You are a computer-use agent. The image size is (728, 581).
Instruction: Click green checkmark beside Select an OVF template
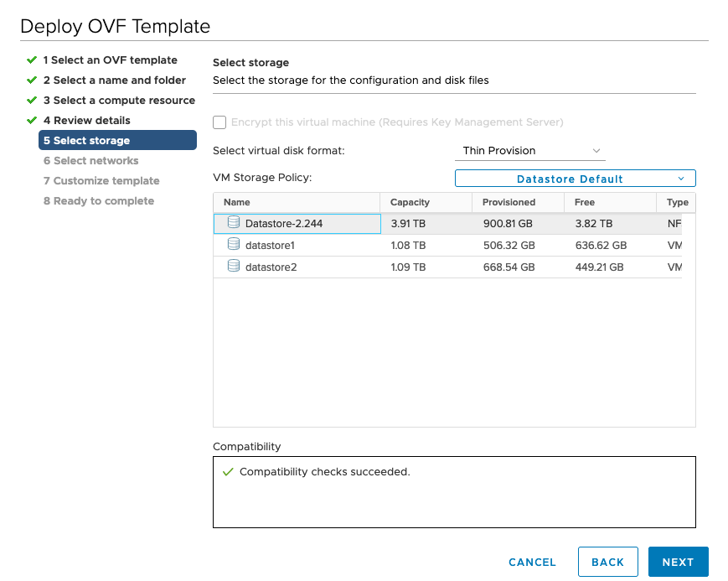point(32,60)
